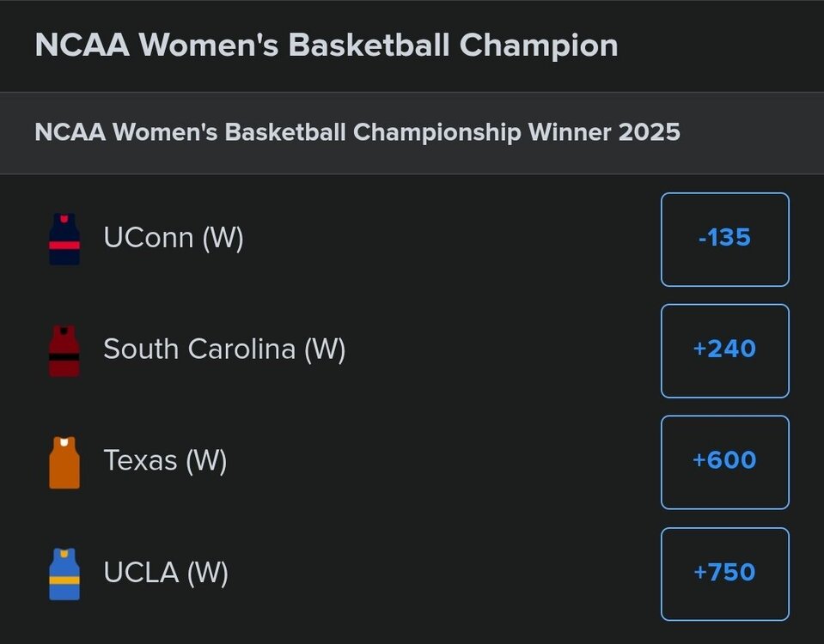Click "Champion" in the top page heading
The image size is (824, 644).
click(x=539, y=46)
